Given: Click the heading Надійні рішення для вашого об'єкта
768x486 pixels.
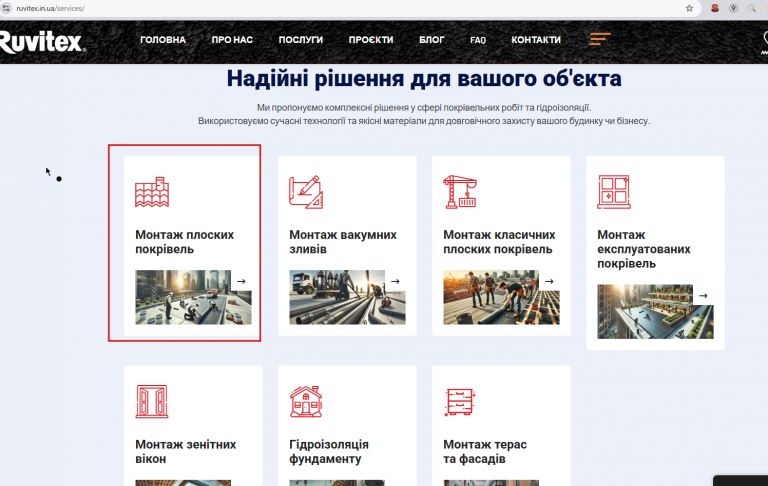Looking at the screenshot, I should 424,78.
